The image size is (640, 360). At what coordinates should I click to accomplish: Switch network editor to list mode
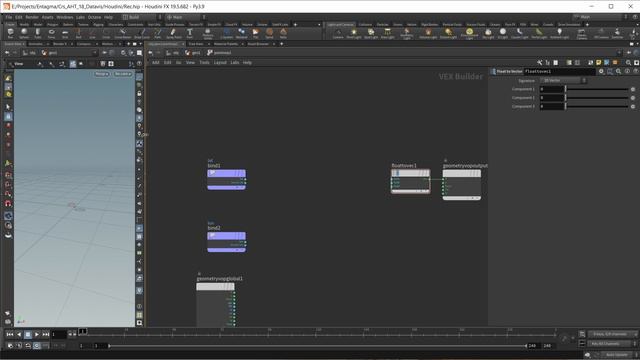coord(556,62)
